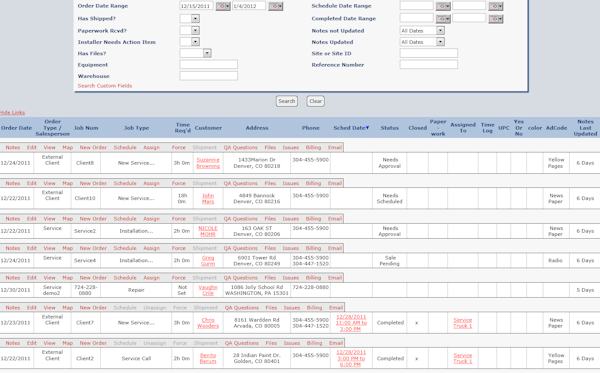Open Notes for Suzanne Browning order
This screenshot has height=373, width=600.
pyautogui.click(x=13, y=147)
